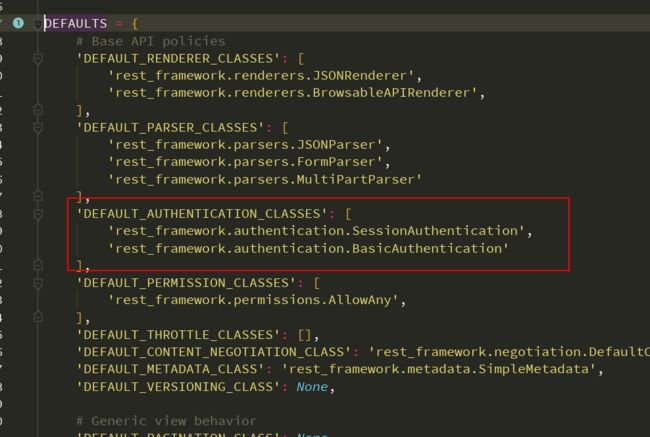Click the empty brackets after DEFAULT_THROTTLE_CLASSES

[x=305, y=335]
